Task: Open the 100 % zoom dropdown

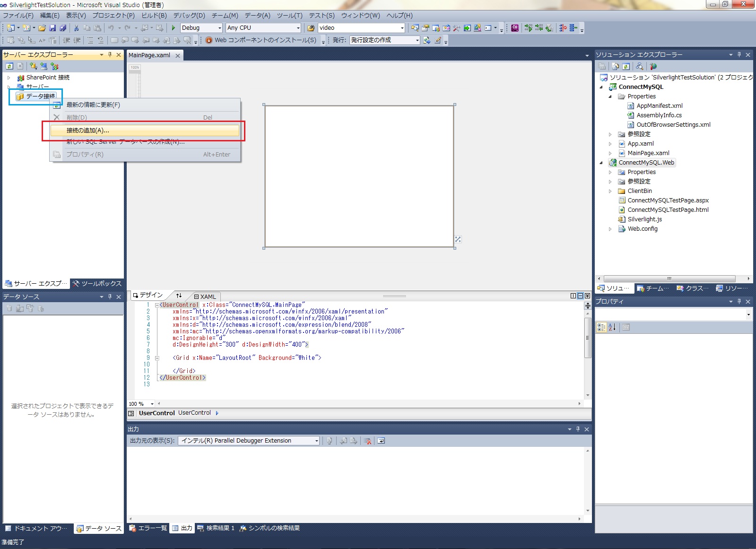Action: (x=152, y=404)
